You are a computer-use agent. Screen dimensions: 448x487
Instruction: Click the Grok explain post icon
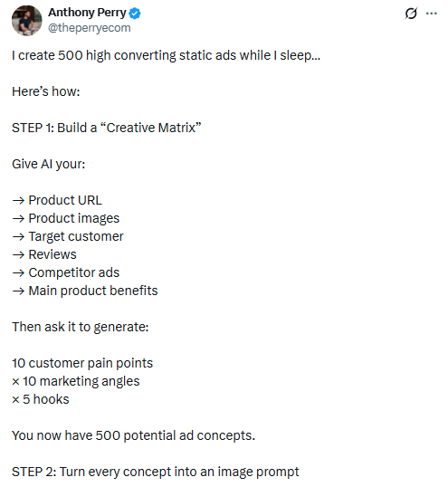click(x=411, y=14)
